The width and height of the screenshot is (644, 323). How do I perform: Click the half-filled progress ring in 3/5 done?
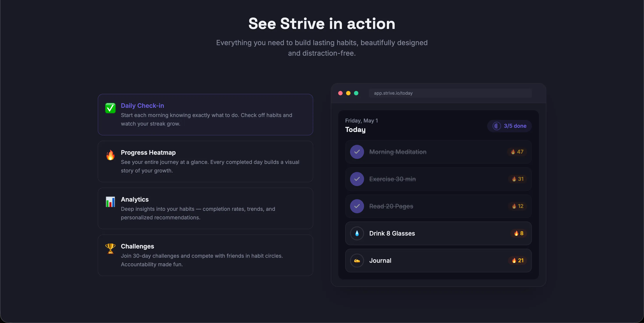tap(497, 126)
